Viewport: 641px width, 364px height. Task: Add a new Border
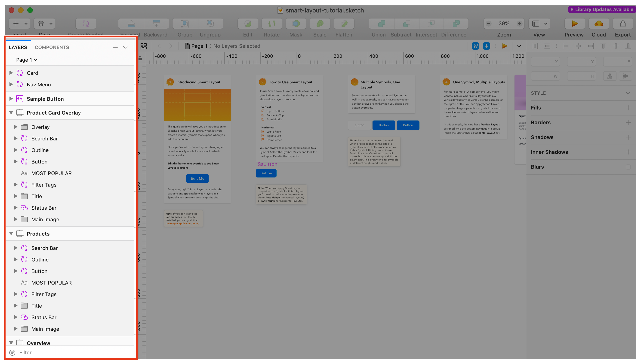point(628,122)
